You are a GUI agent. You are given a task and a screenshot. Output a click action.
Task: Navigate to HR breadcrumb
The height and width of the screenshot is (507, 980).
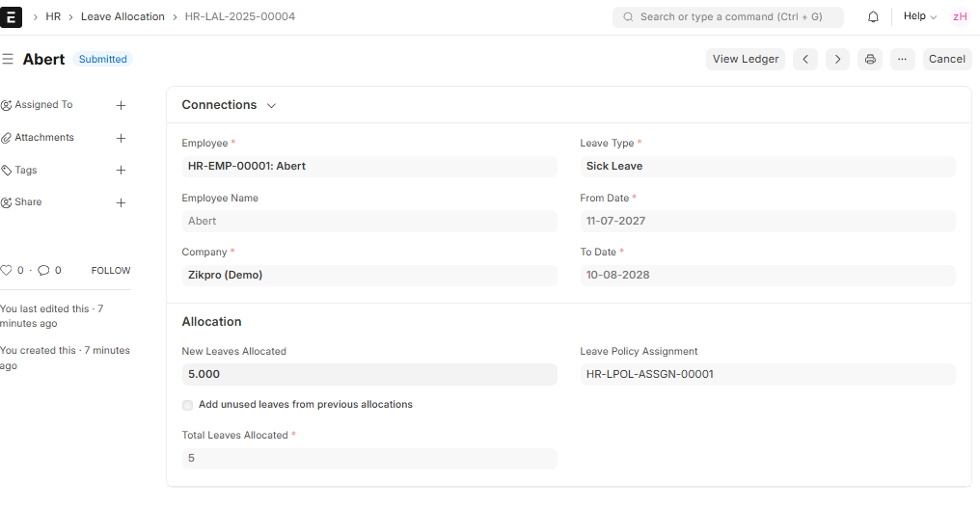pyautogui.click(x=53, y=16)
